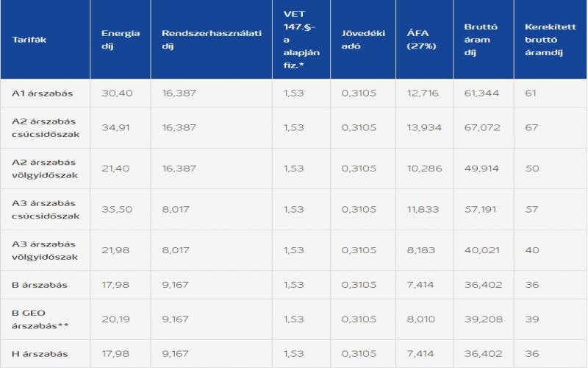Screen dimensions: 588x368
Task: Select the A2 árszabás völgyidőszak row label
Action: point(46,169)
